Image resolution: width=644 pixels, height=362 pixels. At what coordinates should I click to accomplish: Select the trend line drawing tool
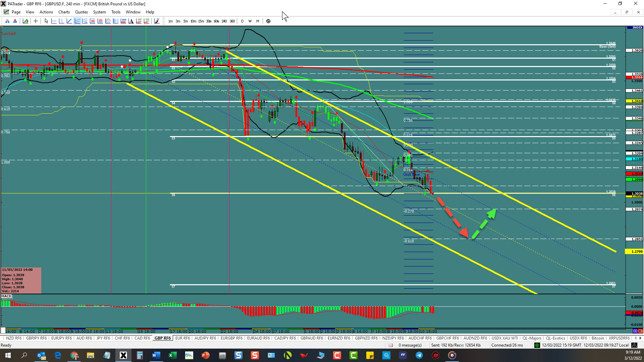click(69, 21)
